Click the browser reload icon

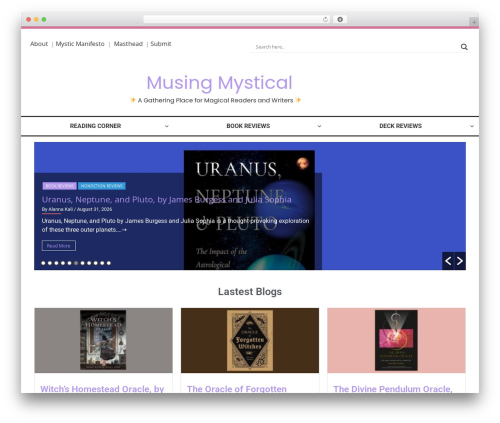point(325,19)
